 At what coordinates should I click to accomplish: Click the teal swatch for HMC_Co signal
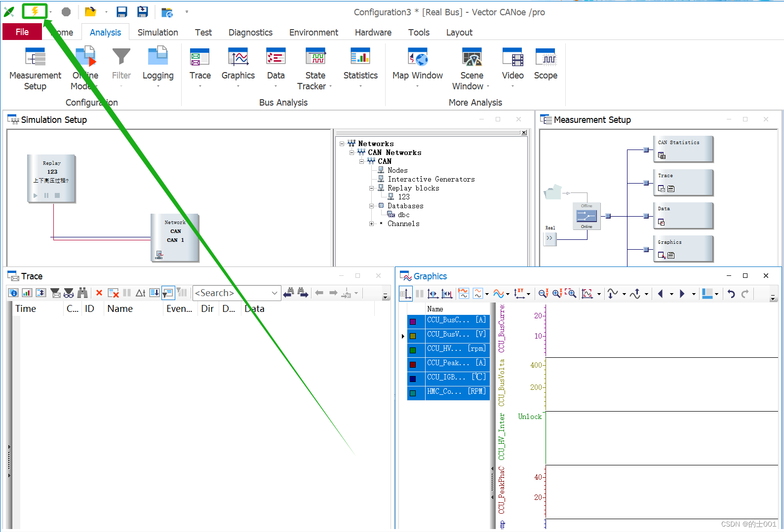tap(413, 393)
